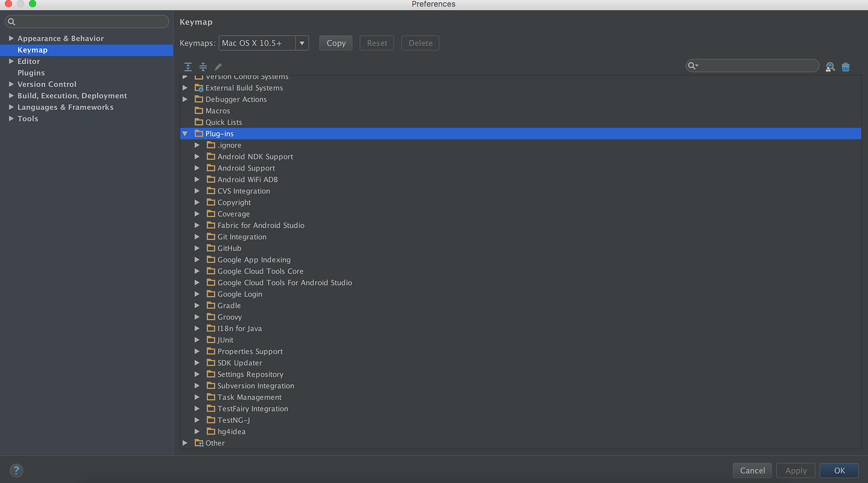Screen dimensions: 868x483
Task: Expand Appearance & Behavior in sidebar
Action: 11,39
